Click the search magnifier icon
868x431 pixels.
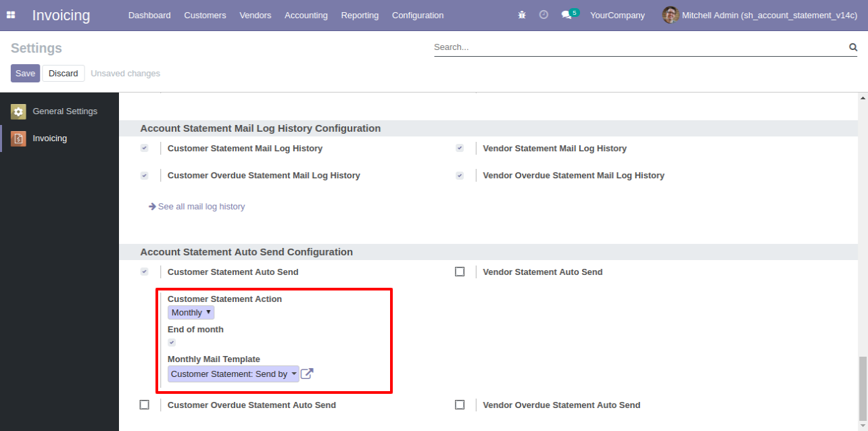(x=853, y=47)
